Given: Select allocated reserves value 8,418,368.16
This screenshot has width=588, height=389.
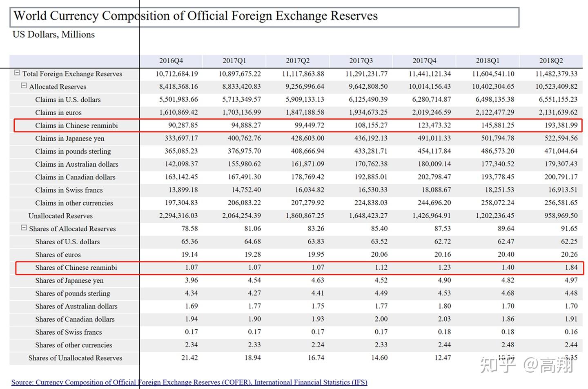Looking at the screenshot, I should tap(178, 87).
